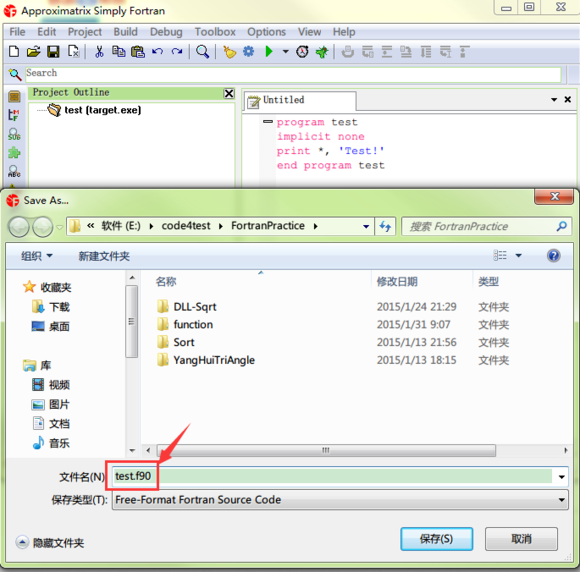This screenshot has width=580, height=572.
Task: Click the Build project gear icon
Action: [249, 51]
